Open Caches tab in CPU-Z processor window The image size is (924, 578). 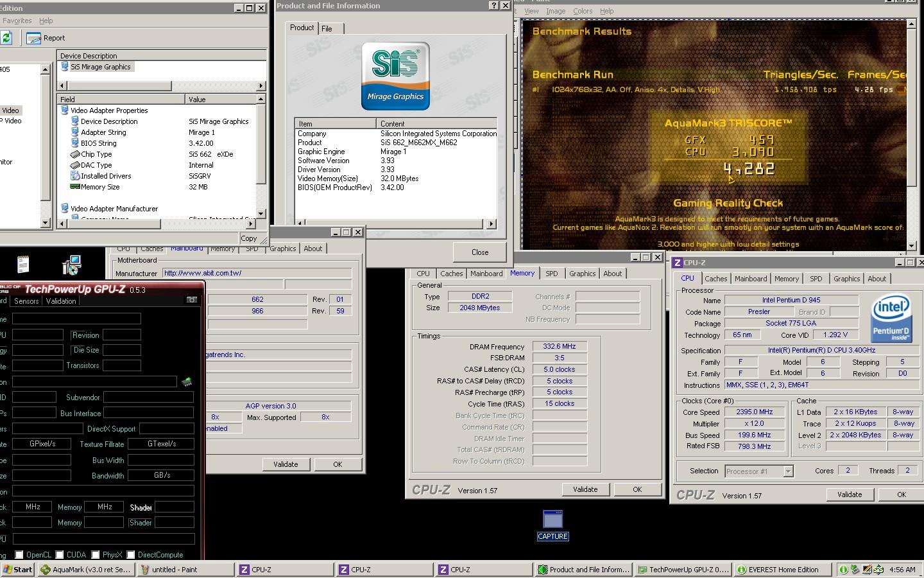[x=716, y=279]
